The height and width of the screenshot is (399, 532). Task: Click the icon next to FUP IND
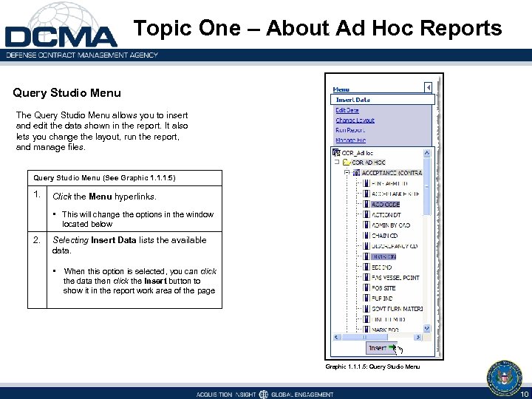pyautogui.click(x=366, y=299)
